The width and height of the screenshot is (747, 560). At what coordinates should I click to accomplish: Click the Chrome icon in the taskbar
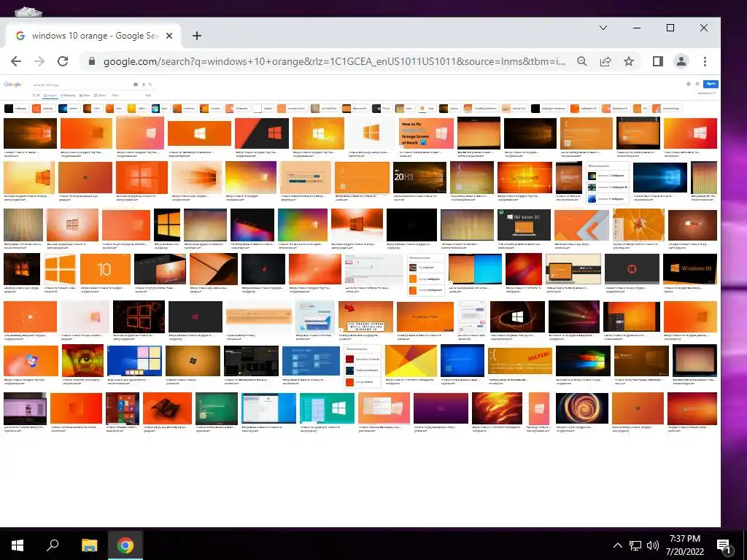tap(125, 545)
